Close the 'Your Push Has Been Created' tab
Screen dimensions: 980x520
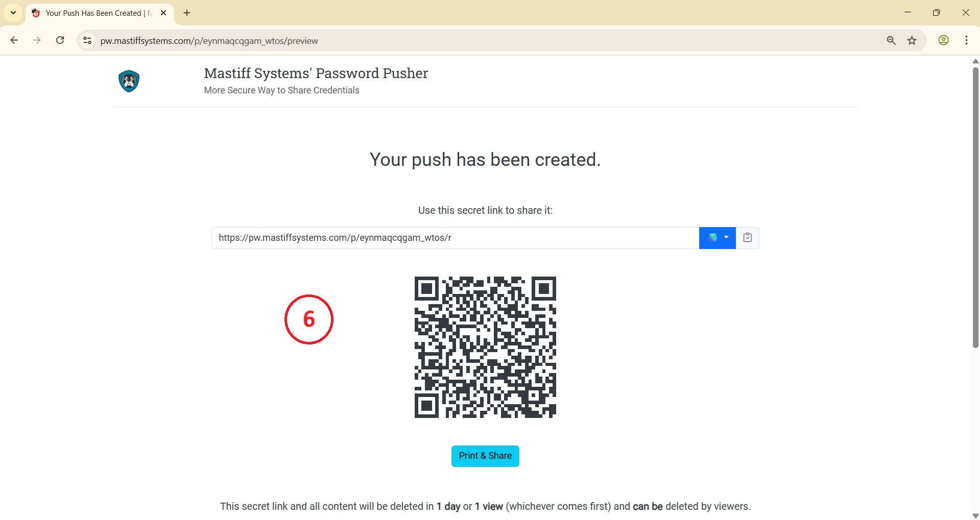point(163,13)
